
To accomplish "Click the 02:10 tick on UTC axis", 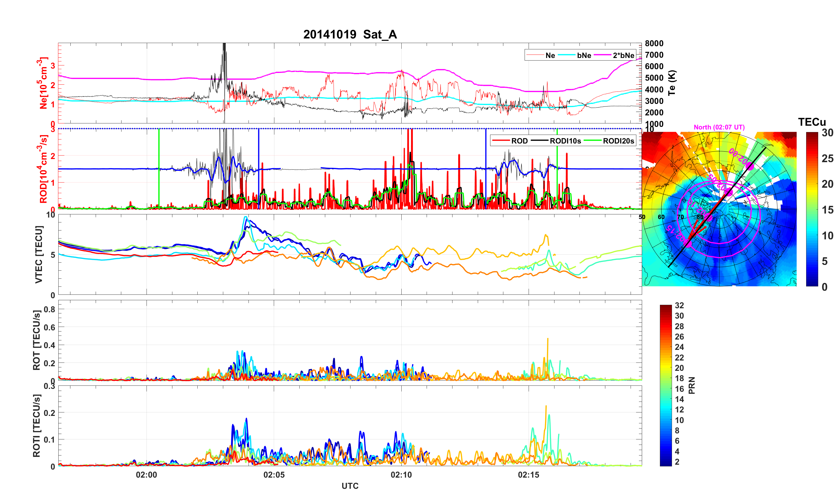I will 401,475.
